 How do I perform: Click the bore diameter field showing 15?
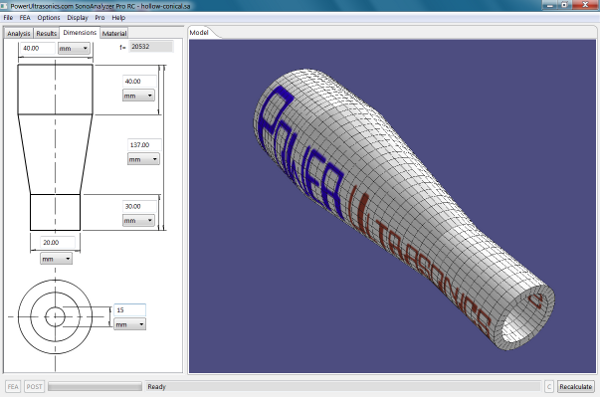[130, 310]
